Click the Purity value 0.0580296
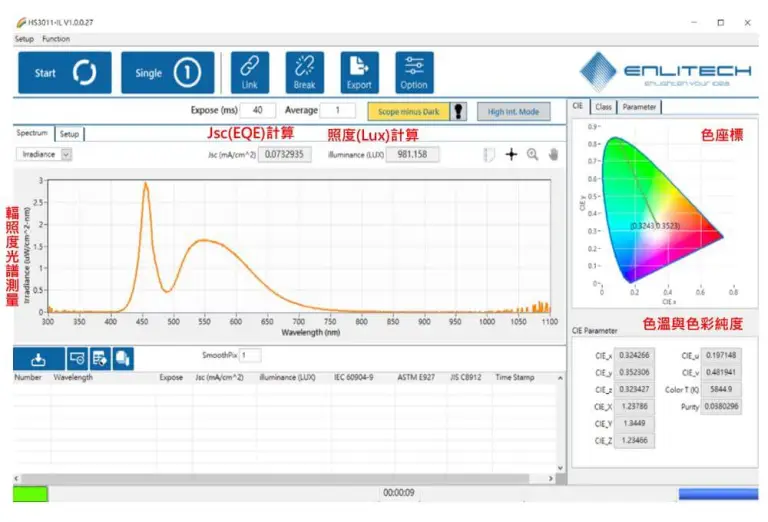The width and height of the screenshot is (768, 522). tap(721, 406)
